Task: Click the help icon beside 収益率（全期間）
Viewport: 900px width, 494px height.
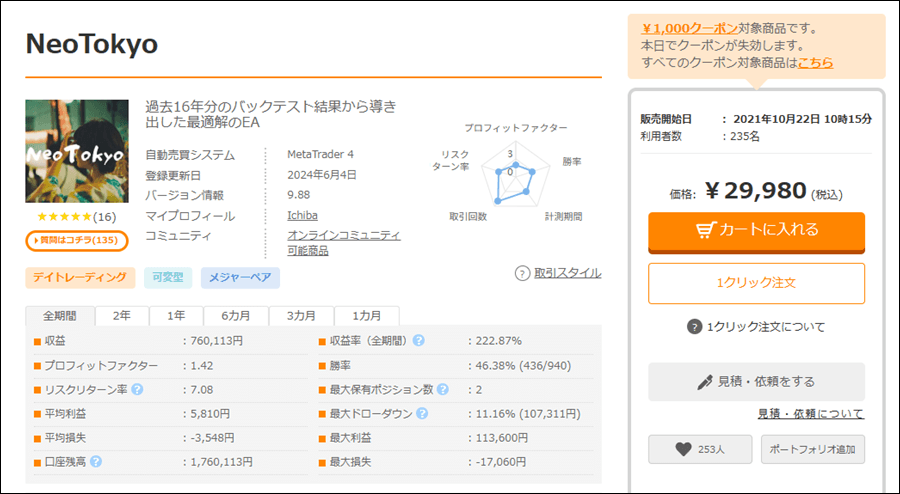Action: [419, 341]
